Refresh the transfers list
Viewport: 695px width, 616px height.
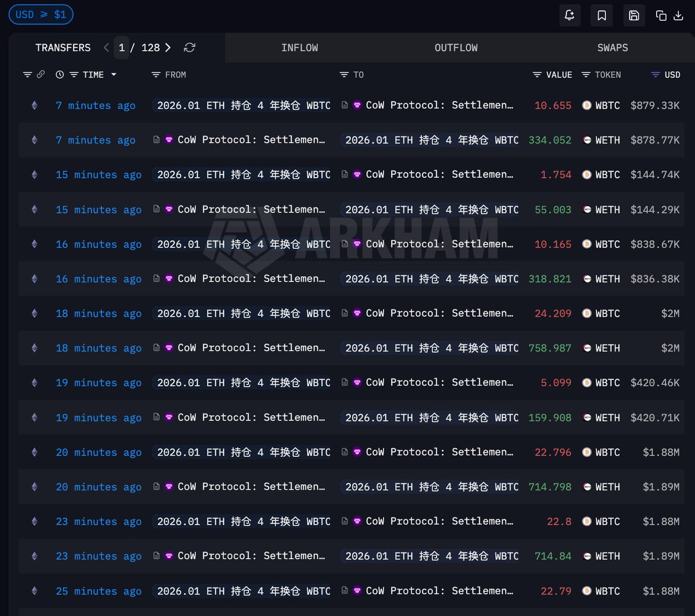tap(189, 47)
